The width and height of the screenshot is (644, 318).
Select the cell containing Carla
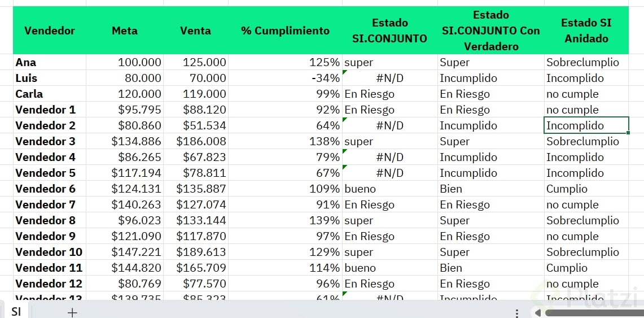[x=50, y=94]
